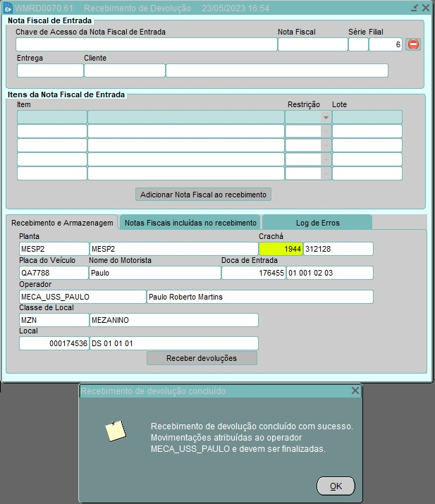This screenshot has height=504, width=435.
Task: Click the note icon in the dialog
Action: point(116,431)
